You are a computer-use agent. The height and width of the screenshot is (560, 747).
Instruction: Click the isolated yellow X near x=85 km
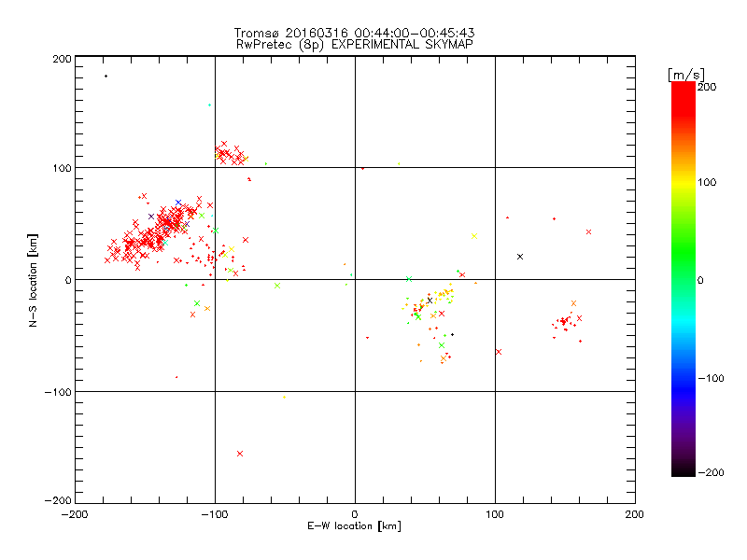474,236
